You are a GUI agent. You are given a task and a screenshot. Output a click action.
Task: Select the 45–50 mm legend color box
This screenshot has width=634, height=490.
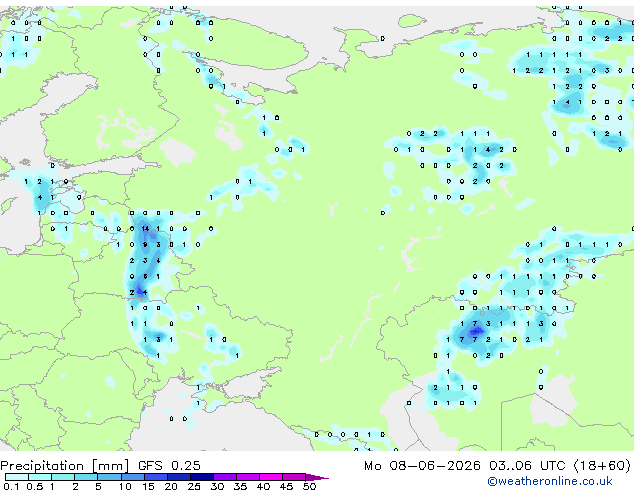(x=294, y=477)
